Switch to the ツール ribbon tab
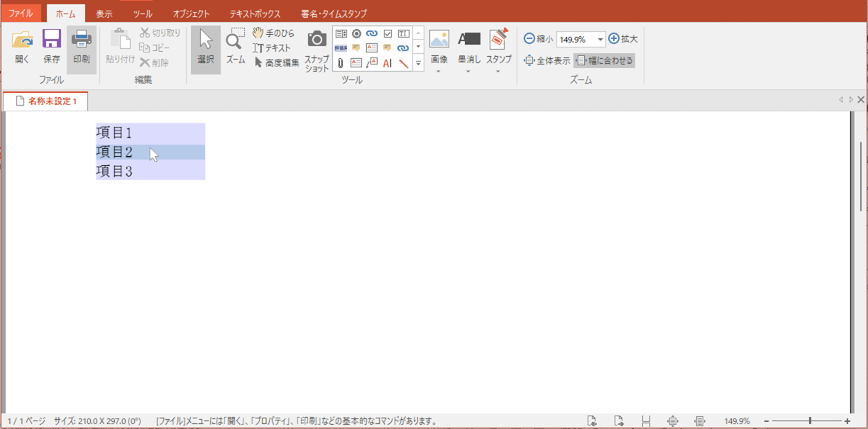This screenshot has width=868, height=429. click(143, 13)
